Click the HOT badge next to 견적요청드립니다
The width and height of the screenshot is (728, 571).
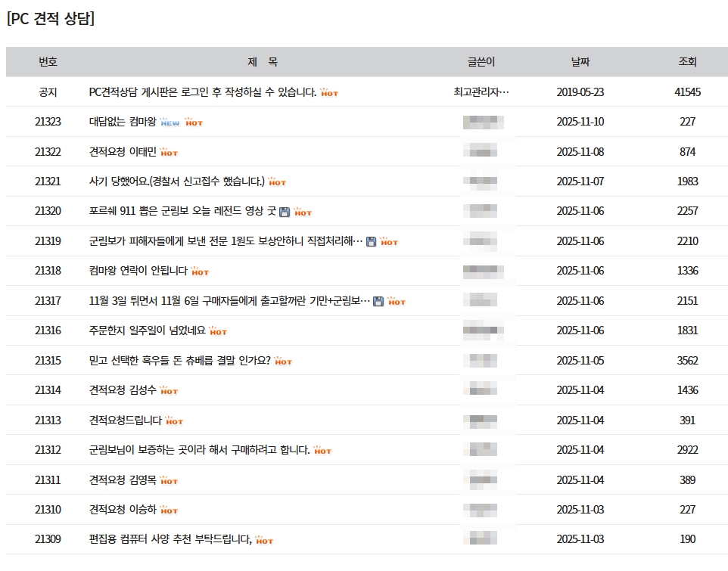[174, 421]
